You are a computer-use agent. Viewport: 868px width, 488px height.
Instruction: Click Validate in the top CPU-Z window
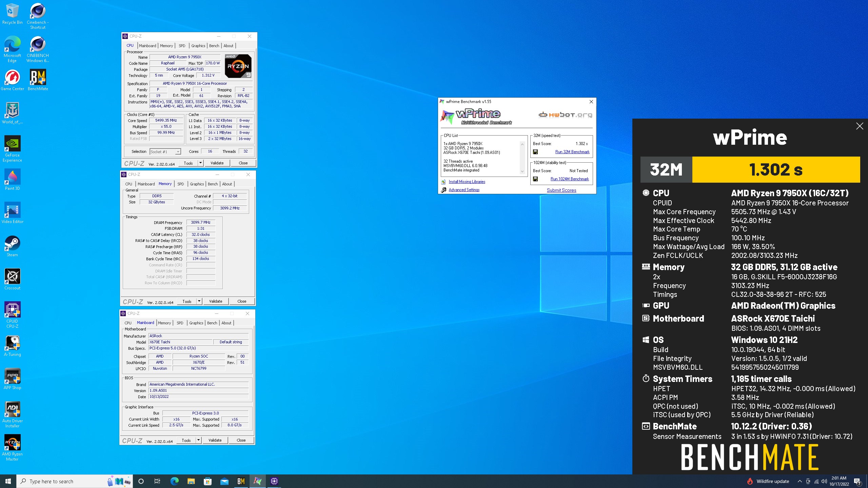217,163
